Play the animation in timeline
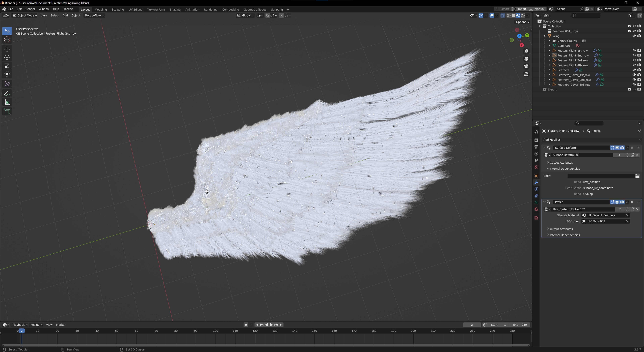 point(271,325)
